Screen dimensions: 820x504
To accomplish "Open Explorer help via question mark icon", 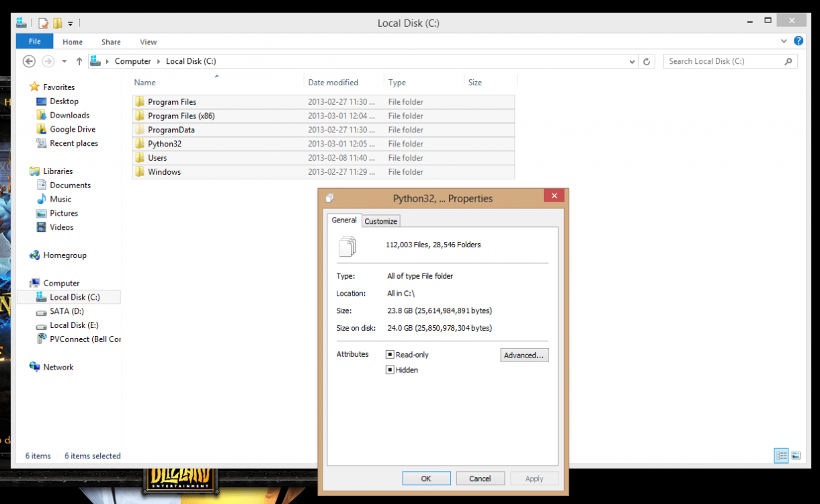I will coord(798,41).
